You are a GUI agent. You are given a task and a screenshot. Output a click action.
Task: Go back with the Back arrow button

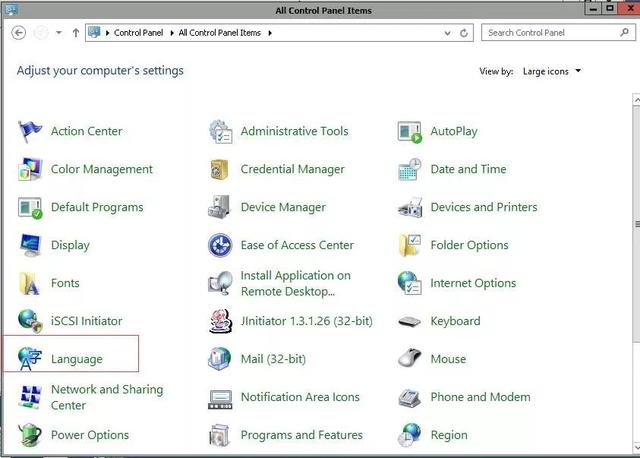(19, 33)
